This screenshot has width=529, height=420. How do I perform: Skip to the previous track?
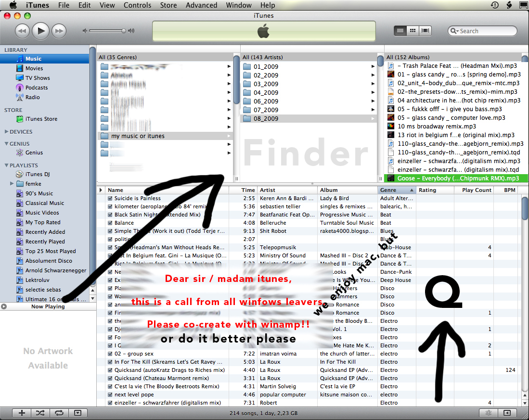click(x=22, y=31)
